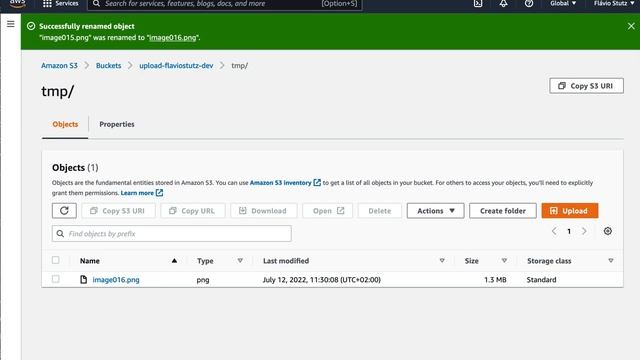Switch to the Properties tab
640x360 pixels.
pyautogui.click(x=117, y=124)
